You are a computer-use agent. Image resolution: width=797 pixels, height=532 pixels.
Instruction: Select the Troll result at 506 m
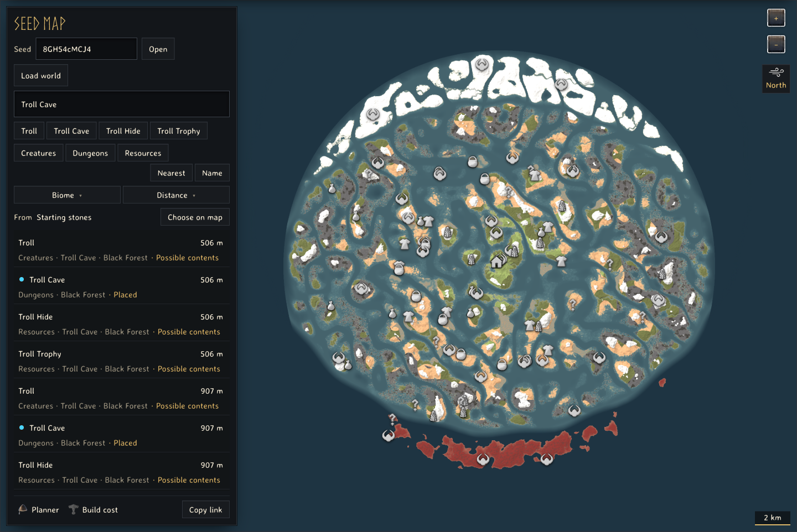(x=121, y=250)
